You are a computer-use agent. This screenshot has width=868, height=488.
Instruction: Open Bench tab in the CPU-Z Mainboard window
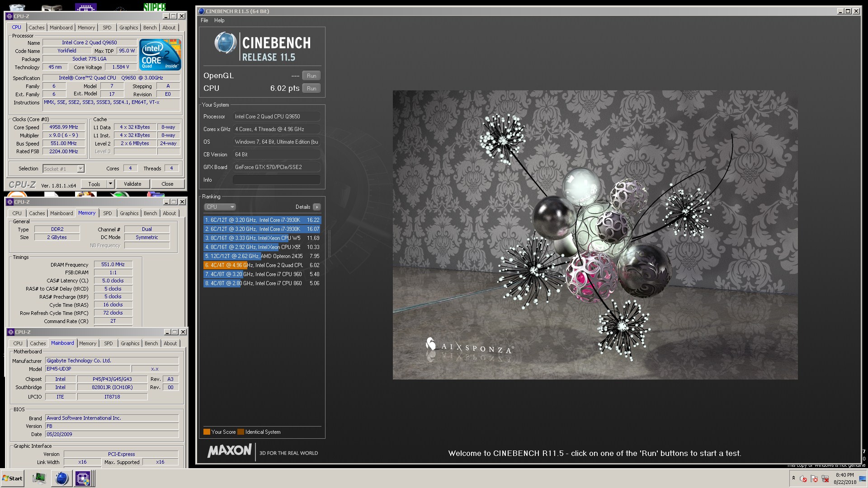coord(151,343)
